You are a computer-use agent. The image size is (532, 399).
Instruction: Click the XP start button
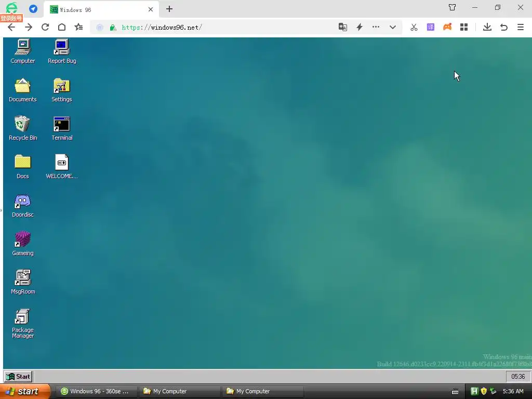[25, 391]
